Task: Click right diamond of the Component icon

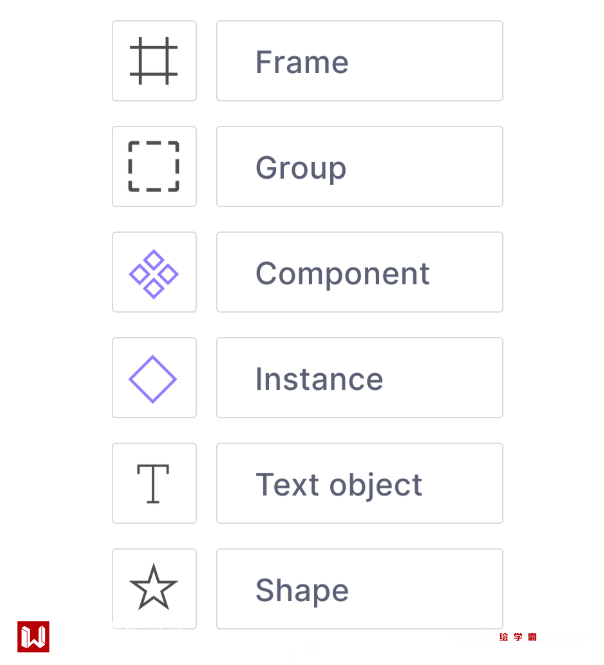Action: pos(168,274)
